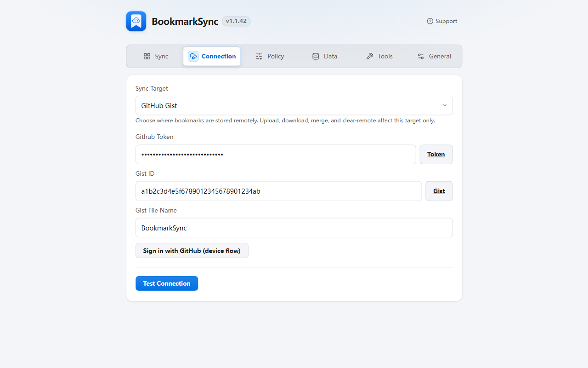588x368 pixels.
Task: Click the Sync tab grid icon
Action: click(x=147, y=56)
